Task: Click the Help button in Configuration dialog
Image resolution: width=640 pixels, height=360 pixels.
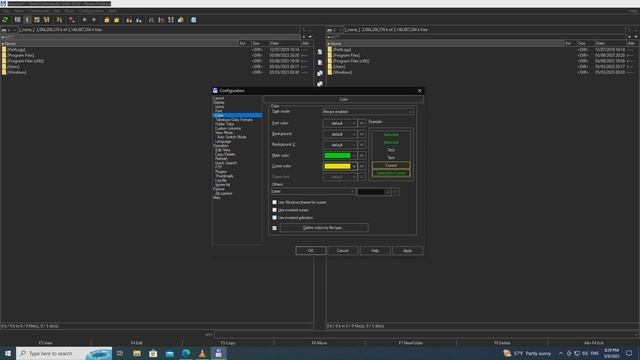Action: [375, 251]
